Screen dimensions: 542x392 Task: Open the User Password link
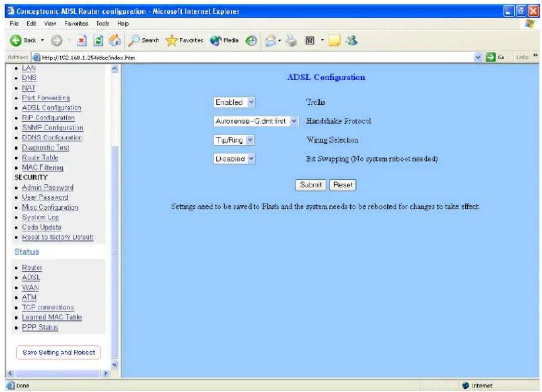[45, 197]
